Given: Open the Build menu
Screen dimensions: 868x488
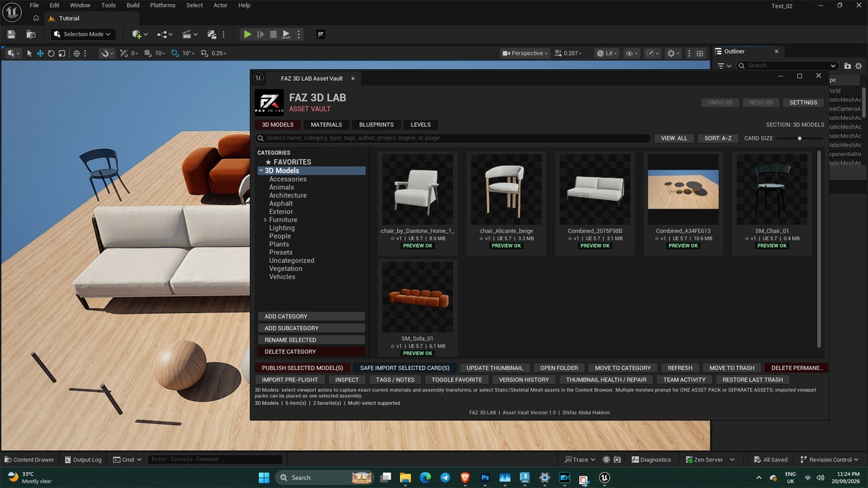Looking at the screenshot, I should 133,5.
